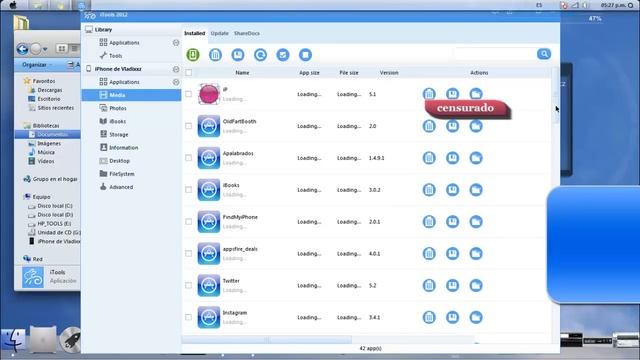Switch to the Installed tab

pyautogui.click(x=195, y=33)
